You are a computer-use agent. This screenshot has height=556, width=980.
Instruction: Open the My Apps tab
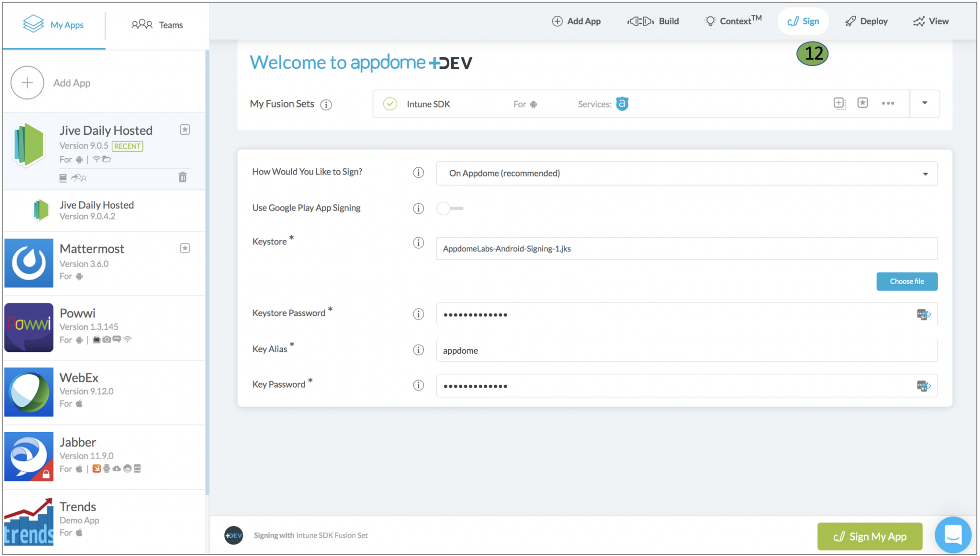pyautogui.click(x=54, y=25)
